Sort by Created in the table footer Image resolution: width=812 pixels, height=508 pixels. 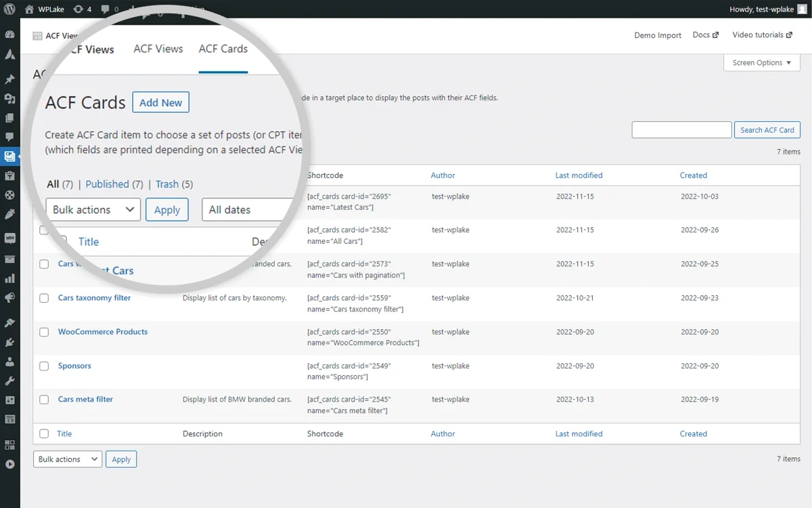pos(694,434)
